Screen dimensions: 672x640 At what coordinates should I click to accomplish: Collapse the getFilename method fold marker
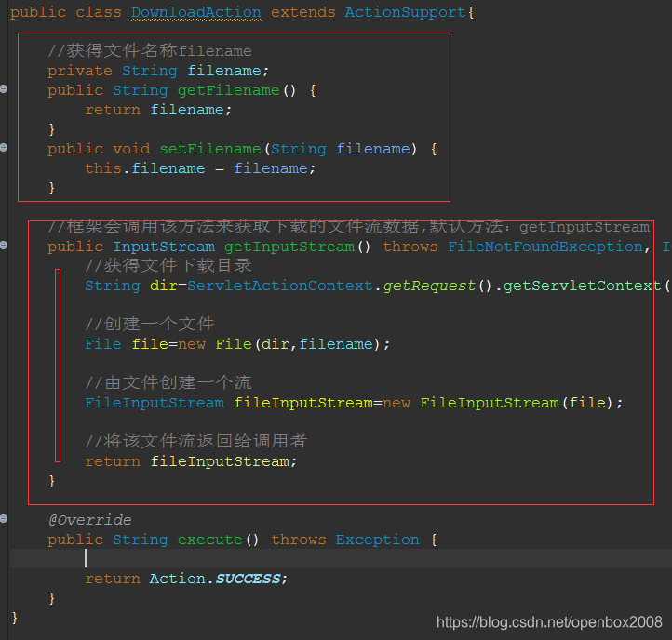[x=4, y=89]
